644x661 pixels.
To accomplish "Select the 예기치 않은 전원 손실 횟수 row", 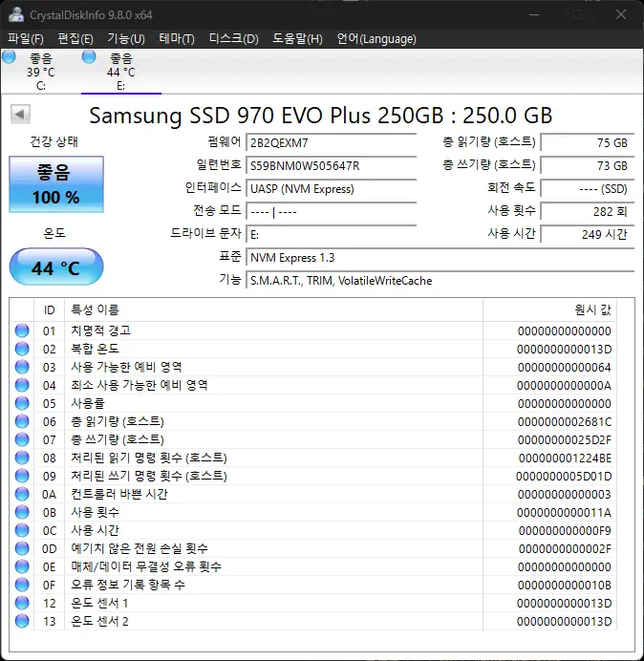I will [x=313, y=548].
